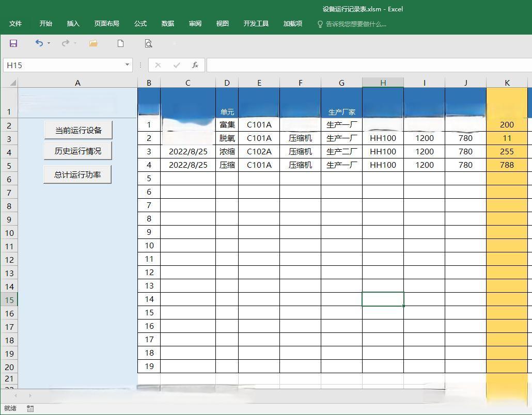Screen dimensions: 532x415
Task: Toggle macro recording in the status bar
Action: click(30, 408)
